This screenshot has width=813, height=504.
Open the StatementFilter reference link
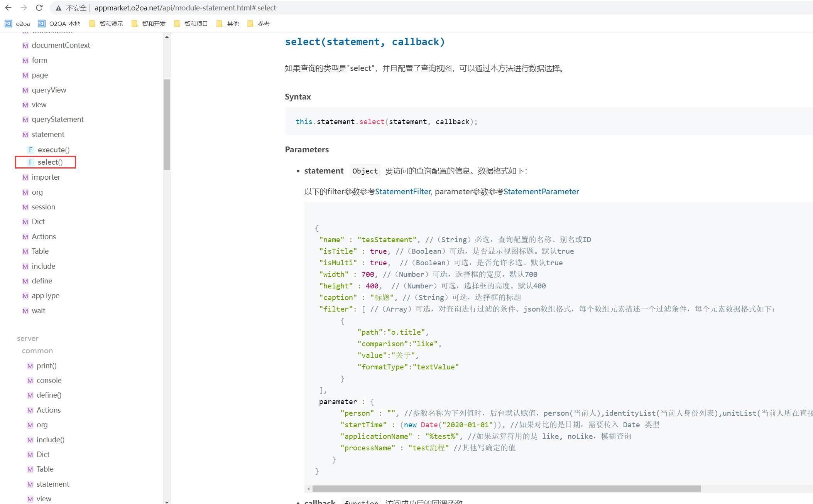pos(402,192)
